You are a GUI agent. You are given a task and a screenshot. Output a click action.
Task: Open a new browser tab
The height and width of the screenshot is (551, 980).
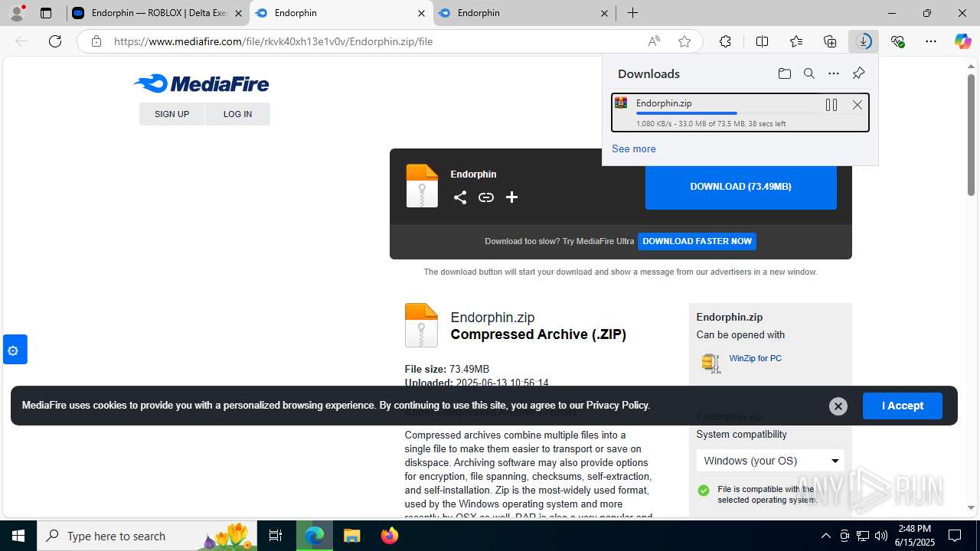pyautogui.click(x=632, y=13)
